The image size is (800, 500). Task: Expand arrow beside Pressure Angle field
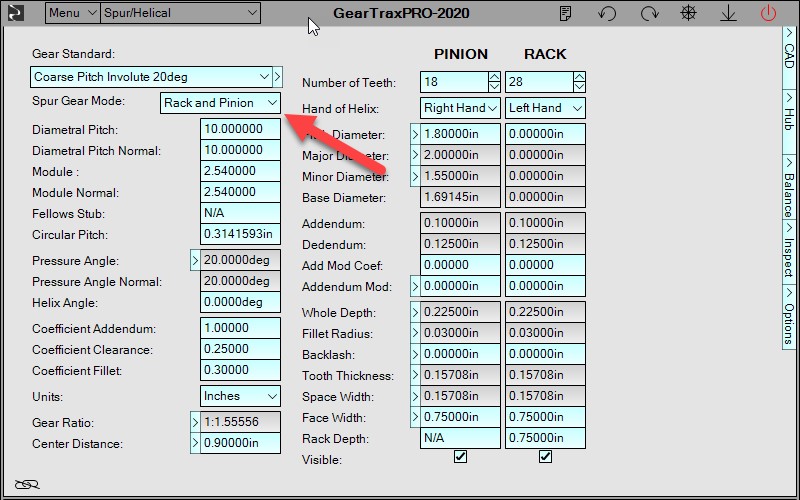(195, 260)
